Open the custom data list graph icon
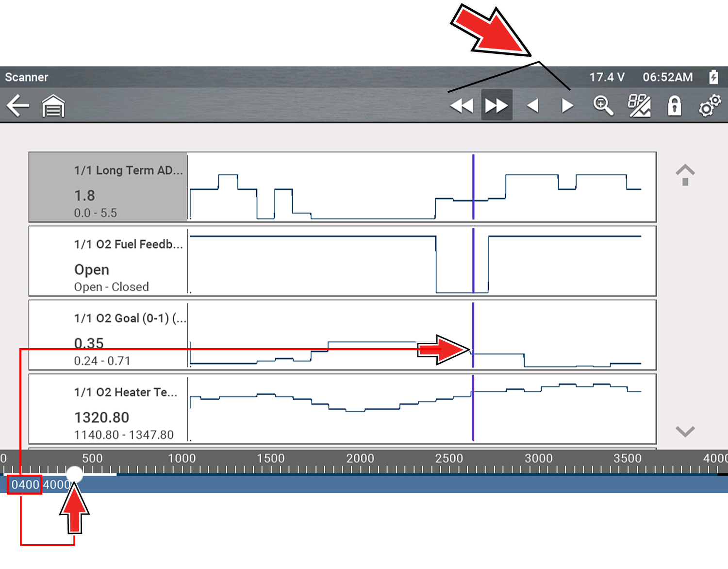 click(639, 105)
